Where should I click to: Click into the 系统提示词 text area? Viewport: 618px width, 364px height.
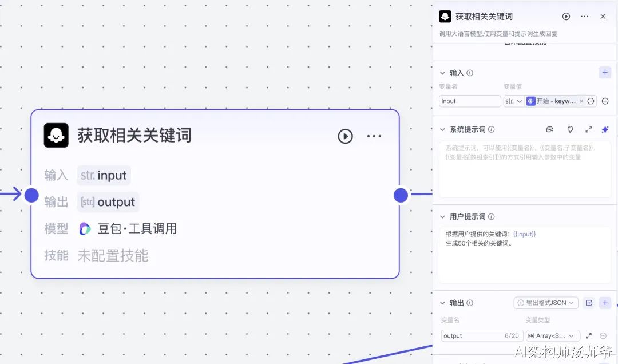tap(525, 169)
